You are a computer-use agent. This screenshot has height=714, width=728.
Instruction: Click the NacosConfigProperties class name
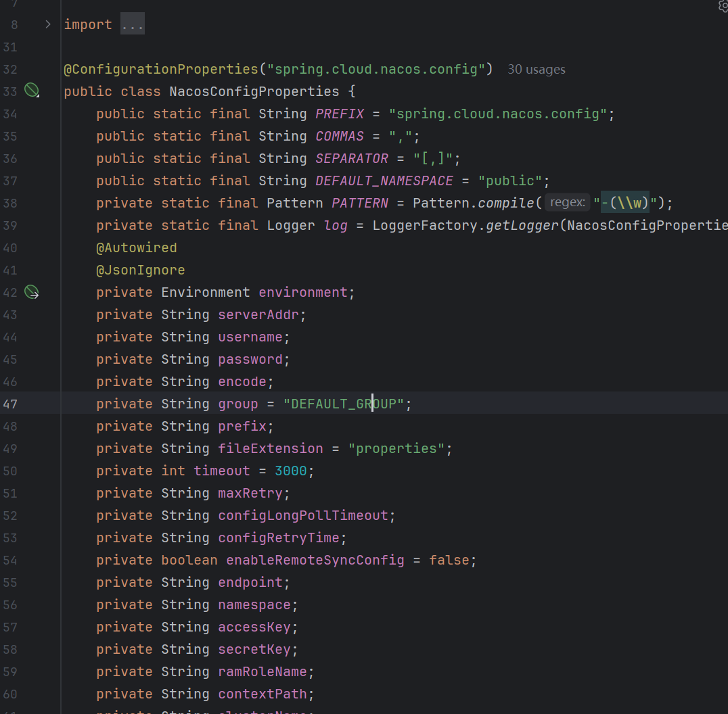coord(254,91)
